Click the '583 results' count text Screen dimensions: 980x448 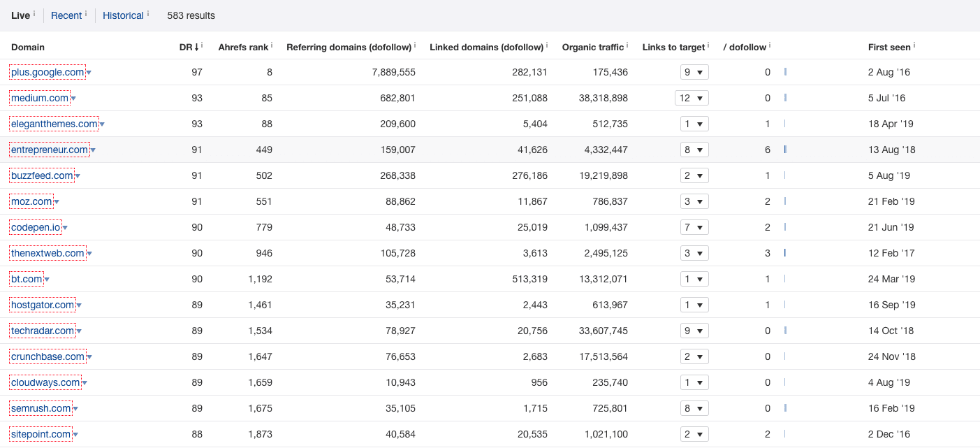[x=191, y=15]
